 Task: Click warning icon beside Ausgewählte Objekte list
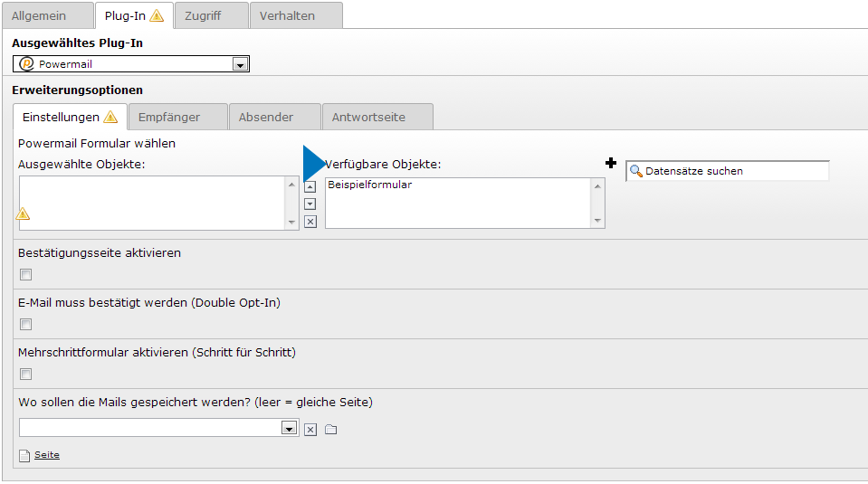(x=24, y=214)
